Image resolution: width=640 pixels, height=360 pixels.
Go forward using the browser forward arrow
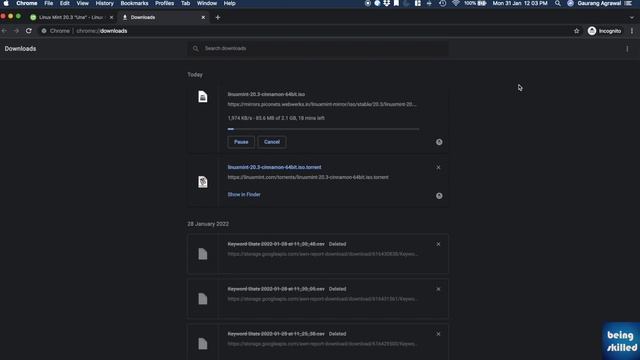[16, 31]
